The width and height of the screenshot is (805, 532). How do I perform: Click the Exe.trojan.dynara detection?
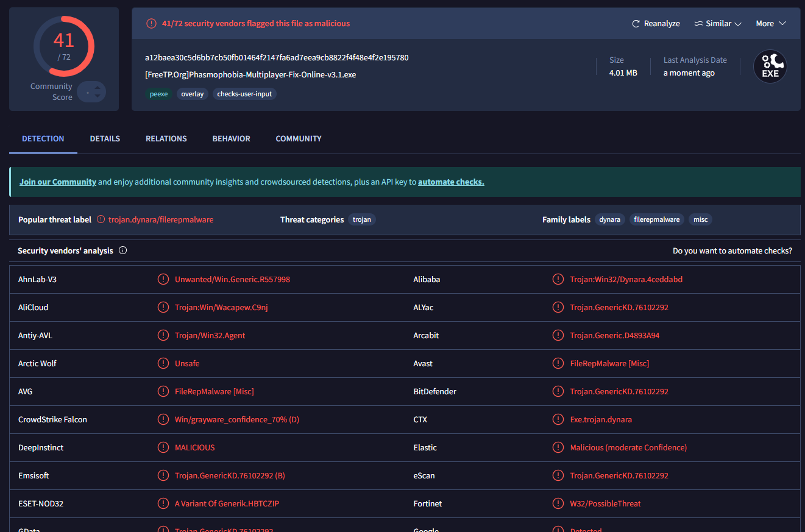pos(601,419)
